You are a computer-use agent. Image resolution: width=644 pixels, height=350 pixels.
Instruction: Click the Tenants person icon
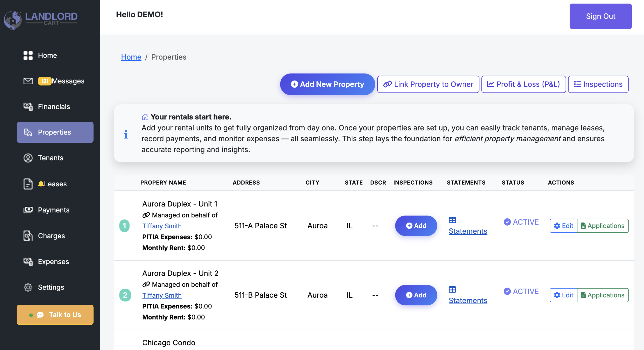pyautogui.click(x=28, y=158)
